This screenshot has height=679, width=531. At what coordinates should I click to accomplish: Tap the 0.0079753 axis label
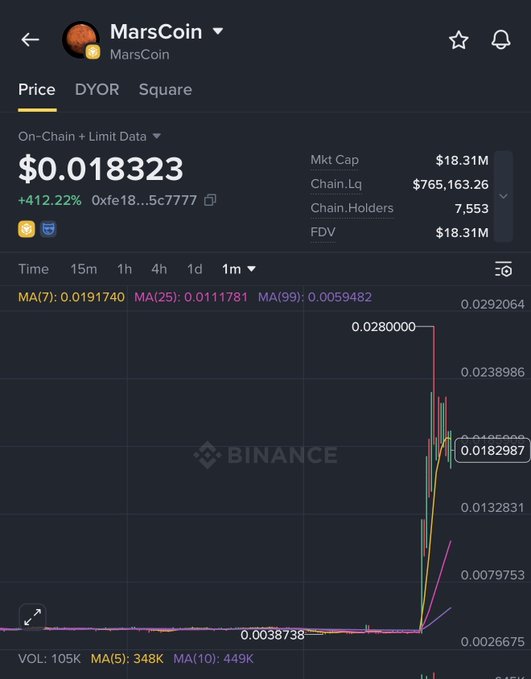point(492,575)
